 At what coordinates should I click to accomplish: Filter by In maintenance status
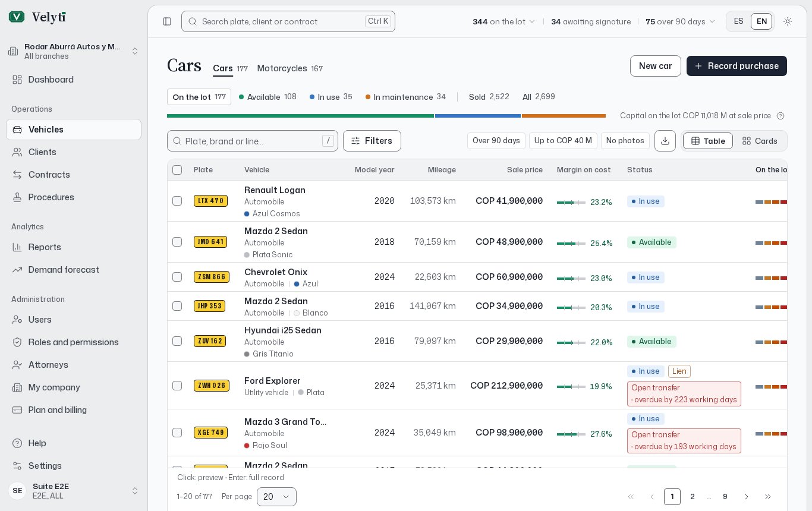[x=405, y=97]
